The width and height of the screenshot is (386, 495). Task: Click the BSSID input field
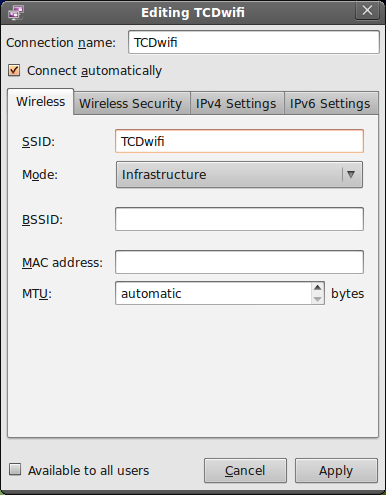tap(239, 219)
